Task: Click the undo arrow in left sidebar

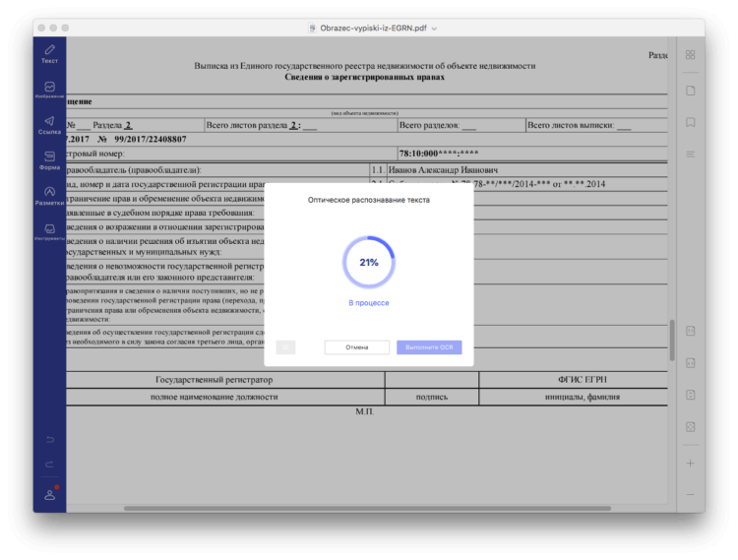Action: tap(49, 438)
